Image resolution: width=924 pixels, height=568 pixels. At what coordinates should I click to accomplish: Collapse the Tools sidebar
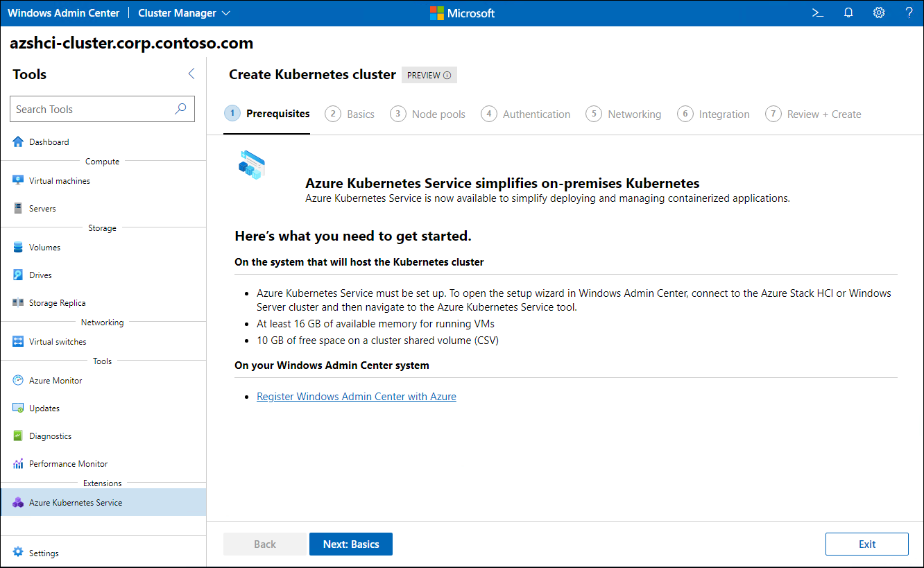[191, 73]
